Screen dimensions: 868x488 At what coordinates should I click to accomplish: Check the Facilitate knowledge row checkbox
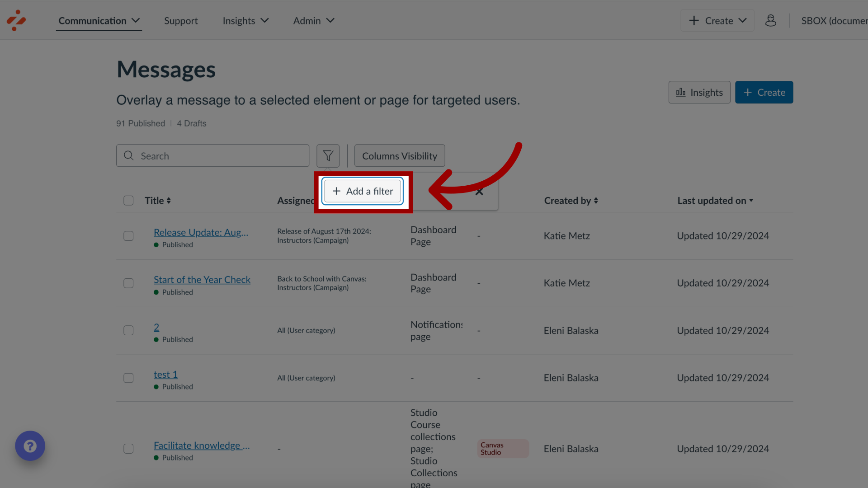(128, 449)
